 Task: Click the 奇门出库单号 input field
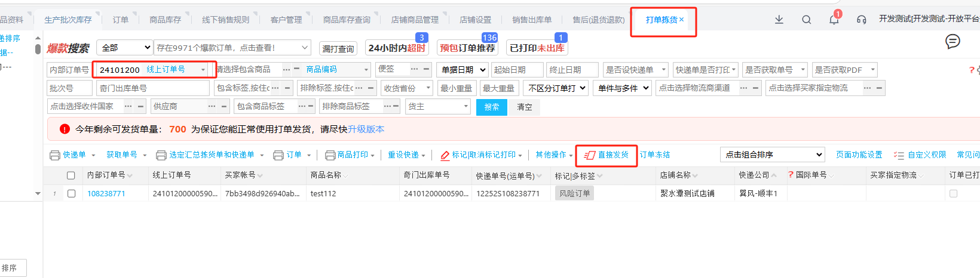[152, 88]
